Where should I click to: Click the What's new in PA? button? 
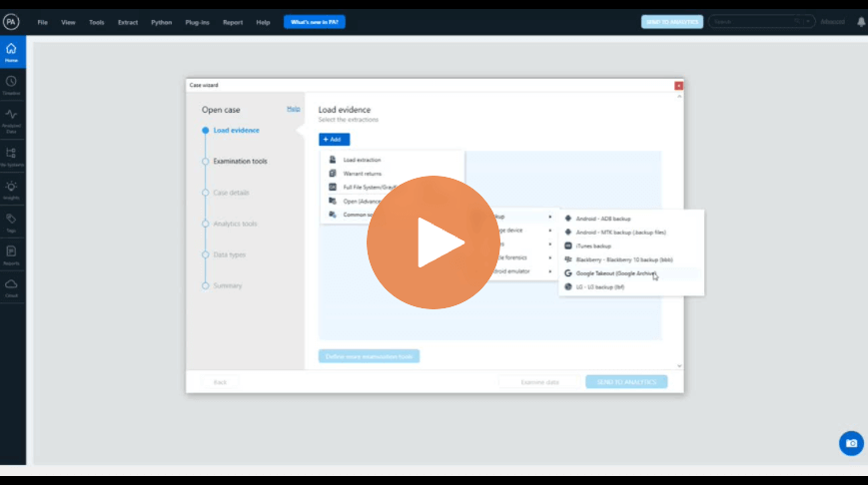pyautogui.click(x=314, y=22)
